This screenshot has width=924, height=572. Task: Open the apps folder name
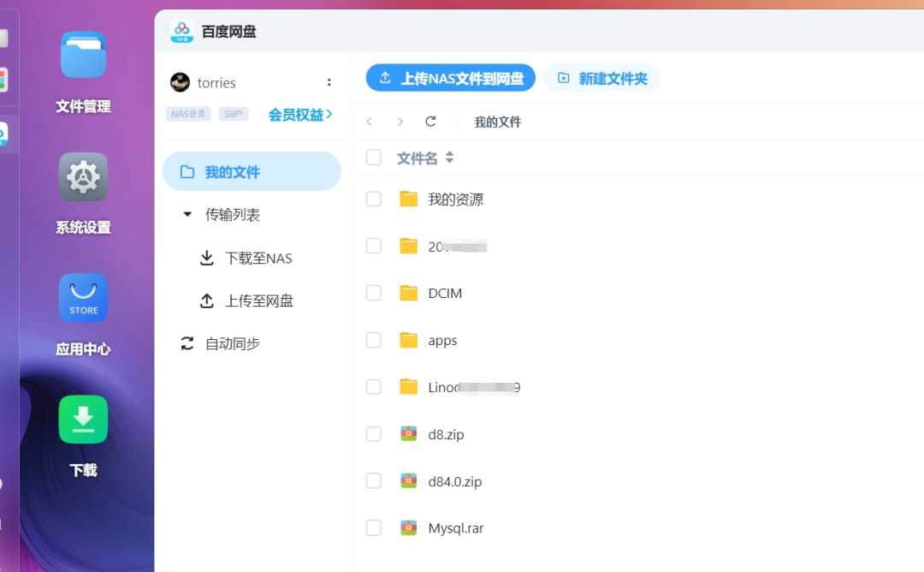tap(442, 341)
